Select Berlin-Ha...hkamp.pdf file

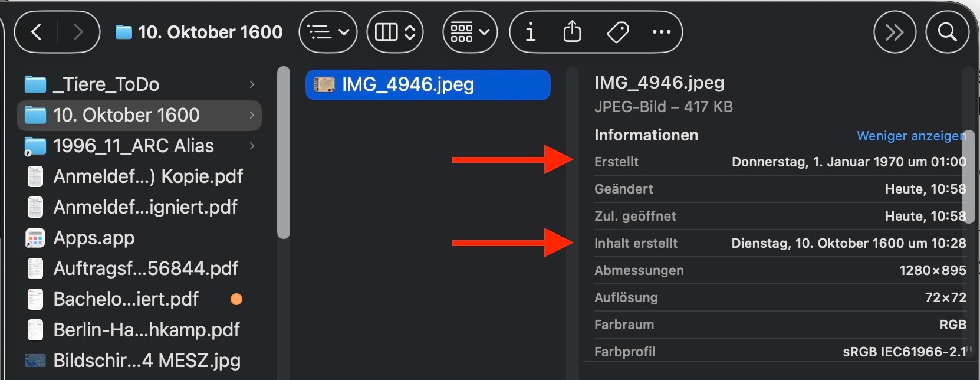point(139,330)
